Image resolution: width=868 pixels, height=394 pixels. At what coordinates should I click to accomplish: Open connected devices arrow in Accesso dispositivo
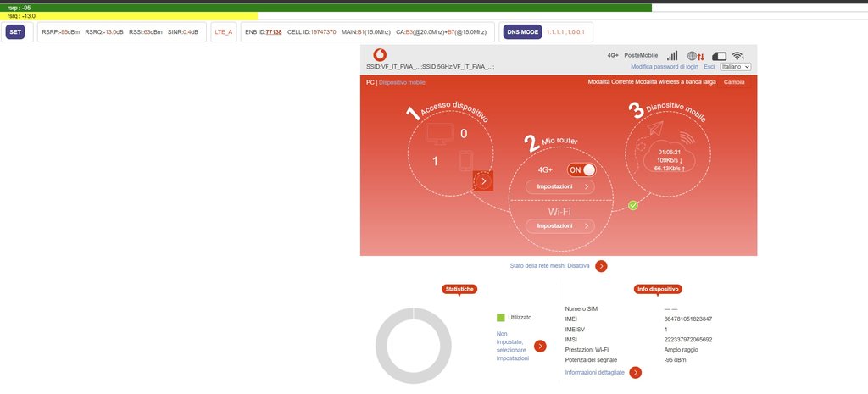click(483, 181)
